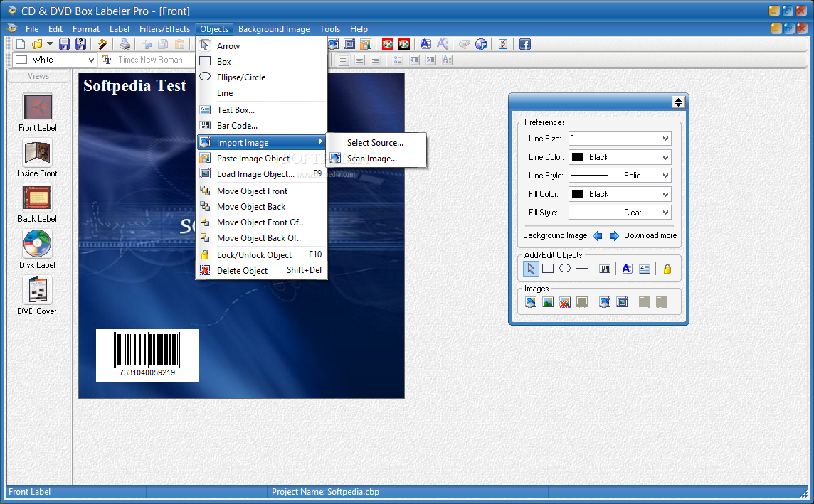This screenshot has width=814, height=504.
Task: Choose Lock/Unlock Object menu item
Action: [x=262, y=254]
